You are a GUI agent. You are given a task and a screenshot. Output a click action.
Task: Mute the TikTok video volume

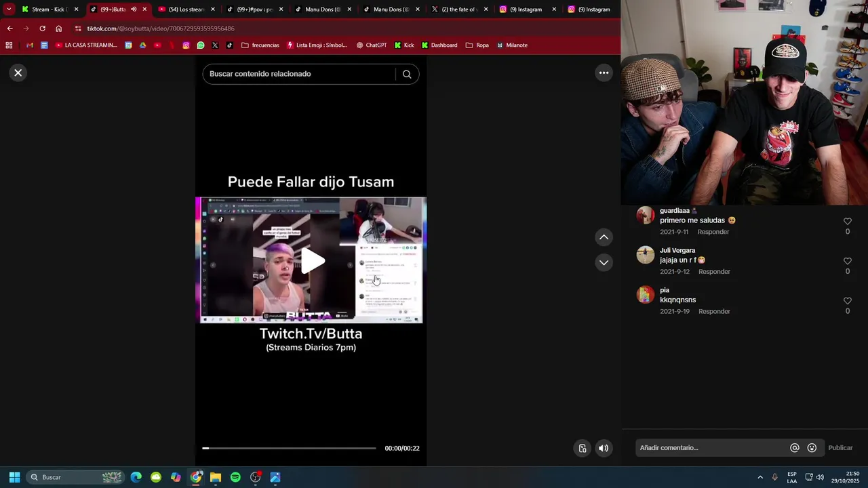pyautogui.click(x=604, y=448)
